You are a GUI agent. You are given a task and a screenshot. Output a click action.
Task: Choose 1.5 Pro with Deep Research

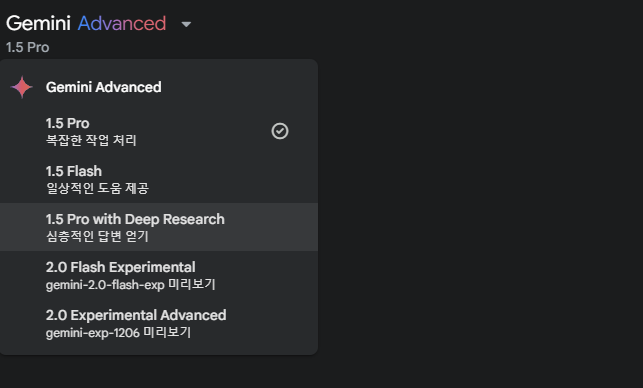(159, 227)
